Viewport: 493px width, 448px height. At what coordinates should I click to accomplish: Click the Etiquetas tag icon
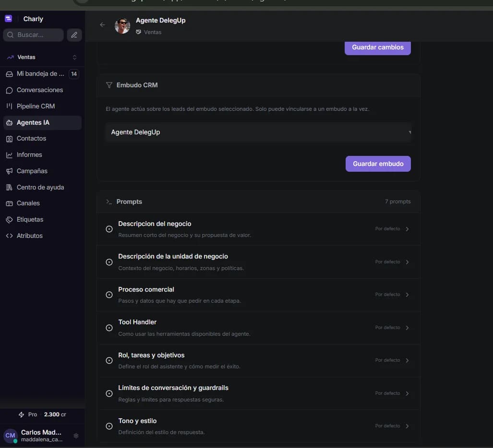click(10, 220)
